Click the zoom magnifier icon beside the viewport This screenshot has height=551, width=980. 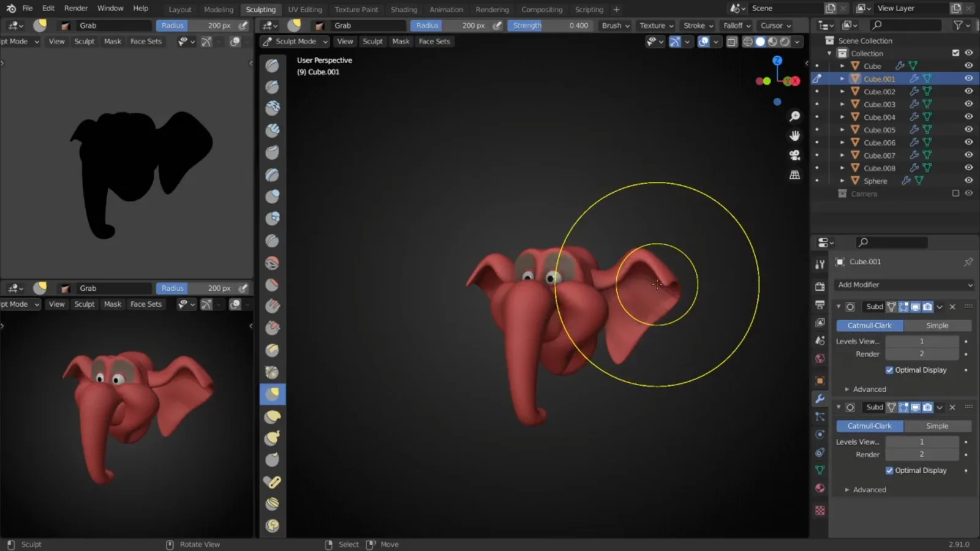pos(794,116)
